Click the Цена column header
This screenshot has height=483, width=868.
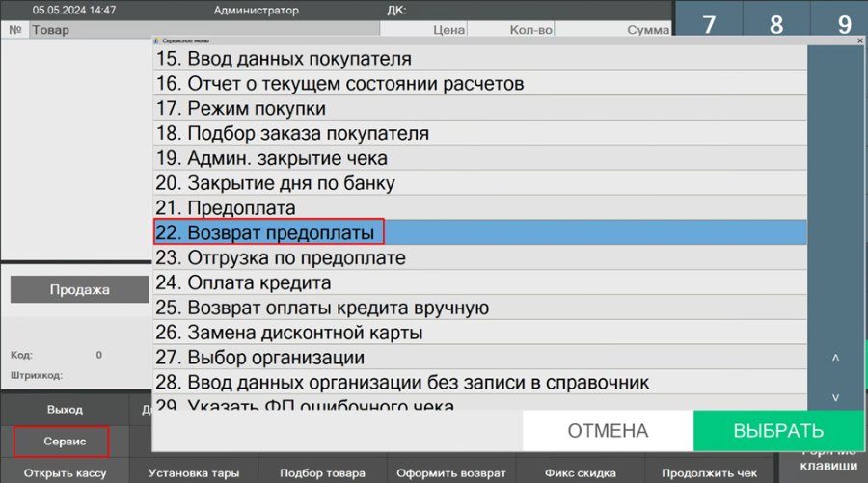click(x=424, y=29)
